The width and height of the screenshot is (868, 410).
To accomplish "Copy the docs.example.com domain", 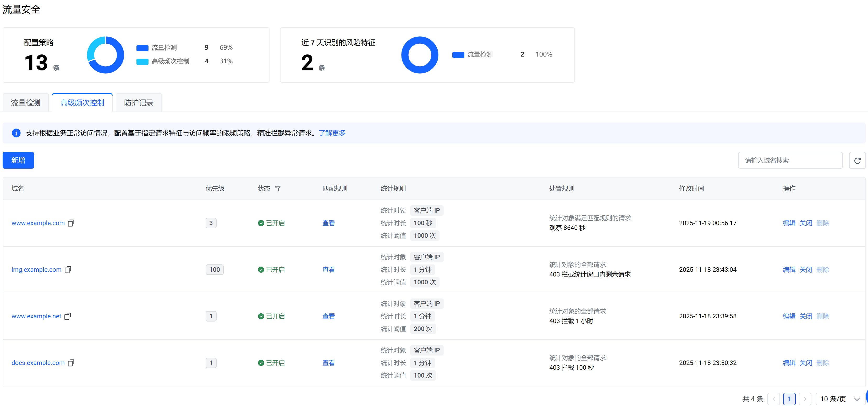I will pyautogui.click(x=71, y=363).
